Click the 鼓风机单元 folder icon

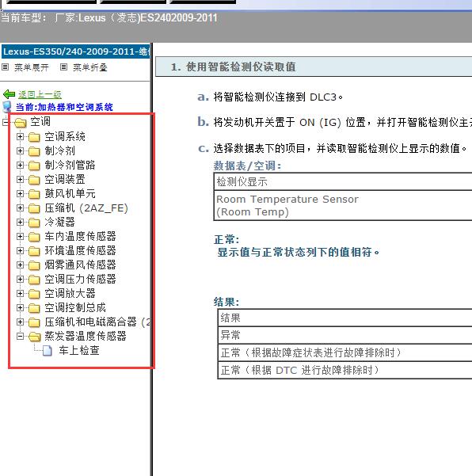pyautogui.click(x=34, y=194)
